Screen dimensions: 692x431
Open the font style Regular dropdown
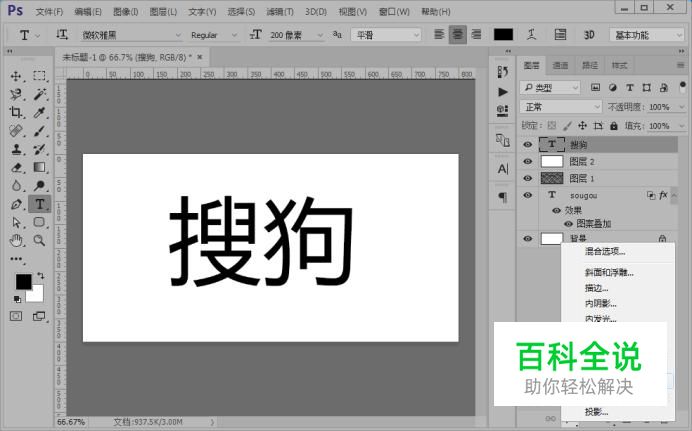tap(214, 35)
